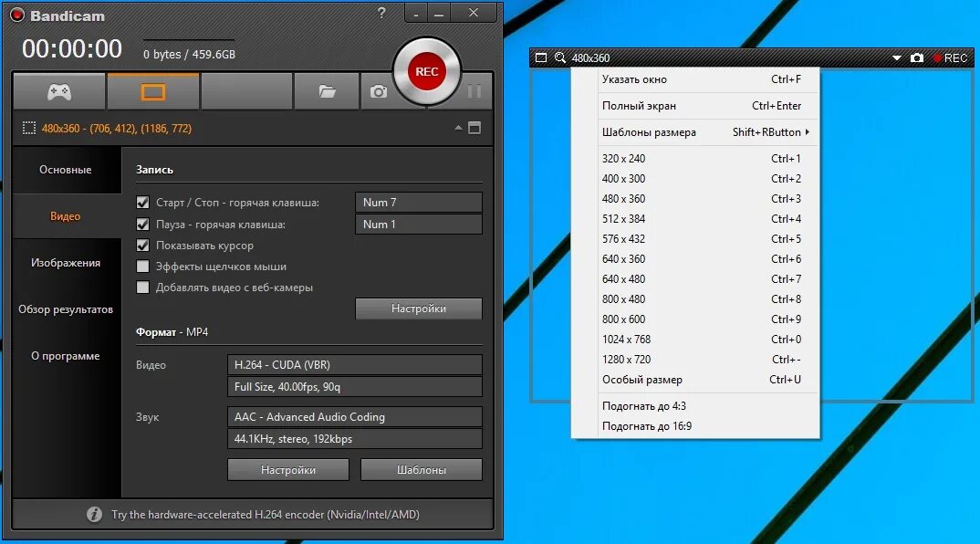Click the Шаблоны button
Screen dimensions: 980x544
pos(422,469)
